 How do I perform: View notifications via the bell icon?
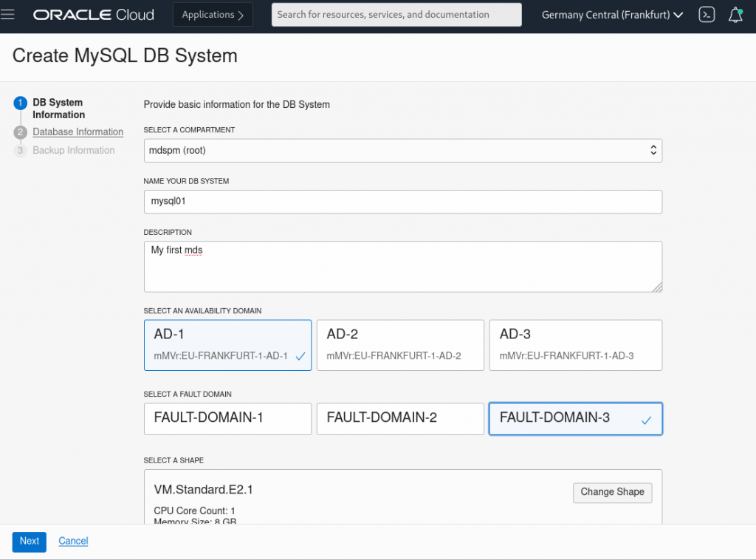tap(735, 15)
